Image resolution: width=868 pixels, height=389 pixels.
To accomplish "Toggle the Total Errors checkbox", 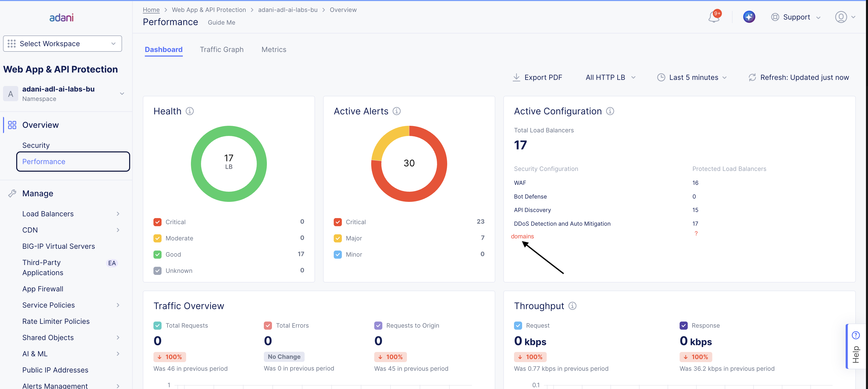I will [x=268, y=326].
